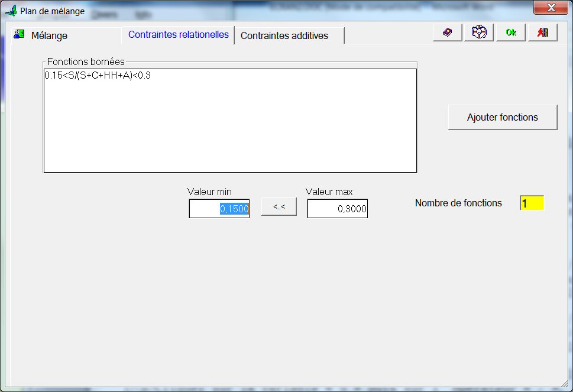Click the flask icon beside Mélange
The height and width of the screenshot is (392, 573).
pyautogui.click(x=20, y=34)
